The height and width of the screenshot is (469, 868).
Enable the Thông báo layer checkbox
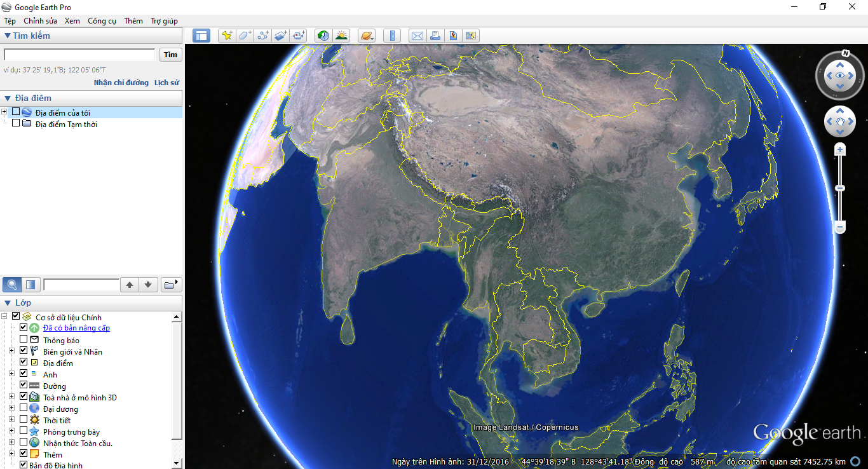[x=24, y=339]
